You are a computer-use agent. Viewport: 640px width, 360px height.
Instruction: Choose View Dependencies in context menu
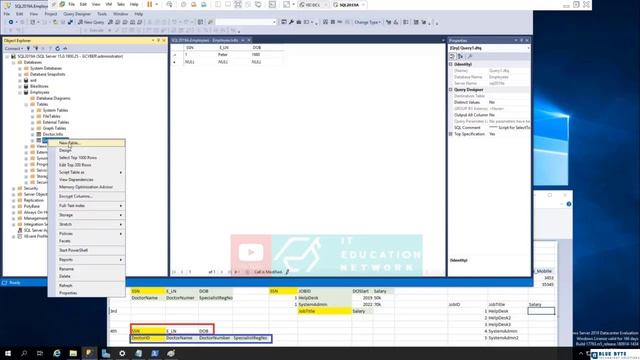[87, 180]
